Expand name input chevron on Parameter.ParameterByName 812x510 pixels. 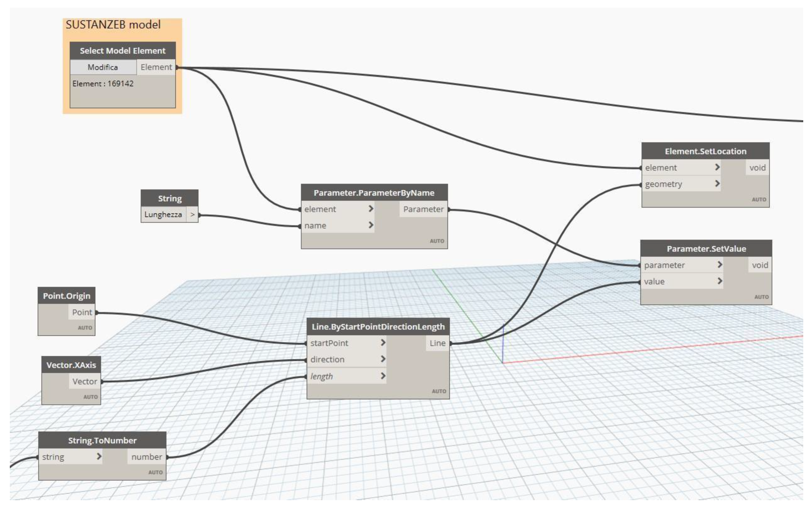(371, 225)
